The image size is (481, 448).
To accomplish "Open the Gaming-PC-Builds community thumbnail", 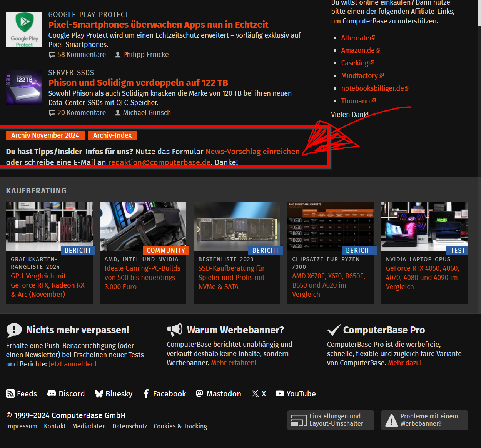I will pos(143,226).
